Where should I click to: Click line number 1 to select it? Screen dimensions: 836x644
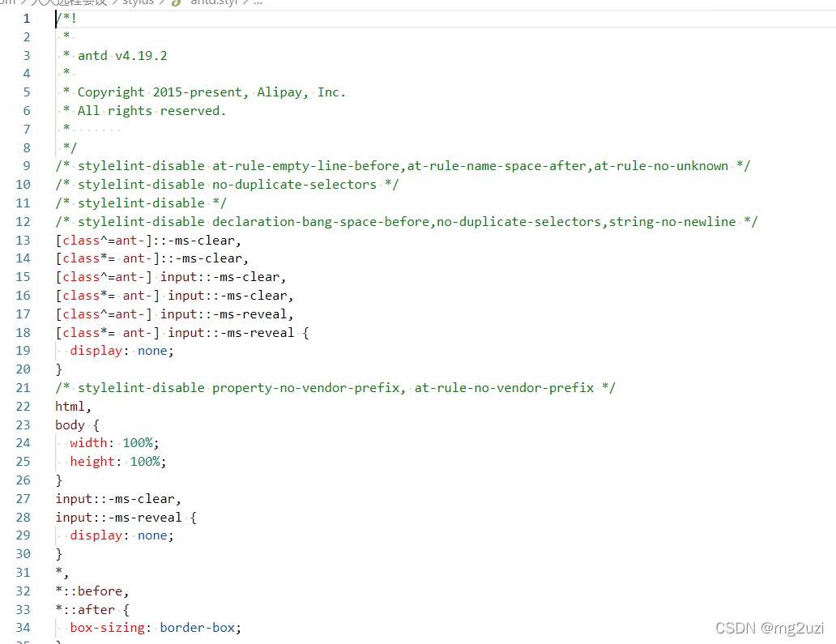[x=26, y=18]
